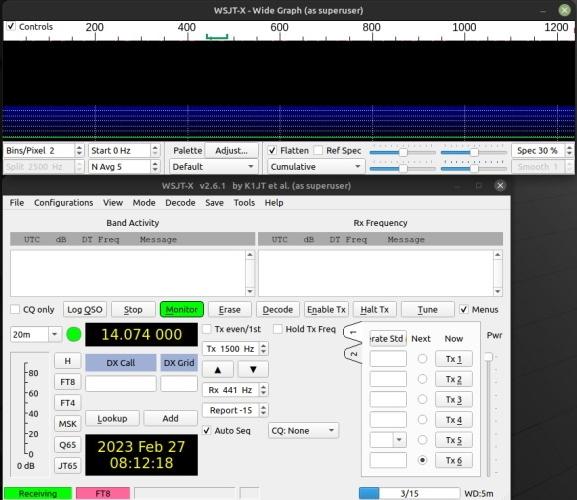This screenshot has height=500, width=577.
Task: Click the Lookup button
Action: click(112, 418)
